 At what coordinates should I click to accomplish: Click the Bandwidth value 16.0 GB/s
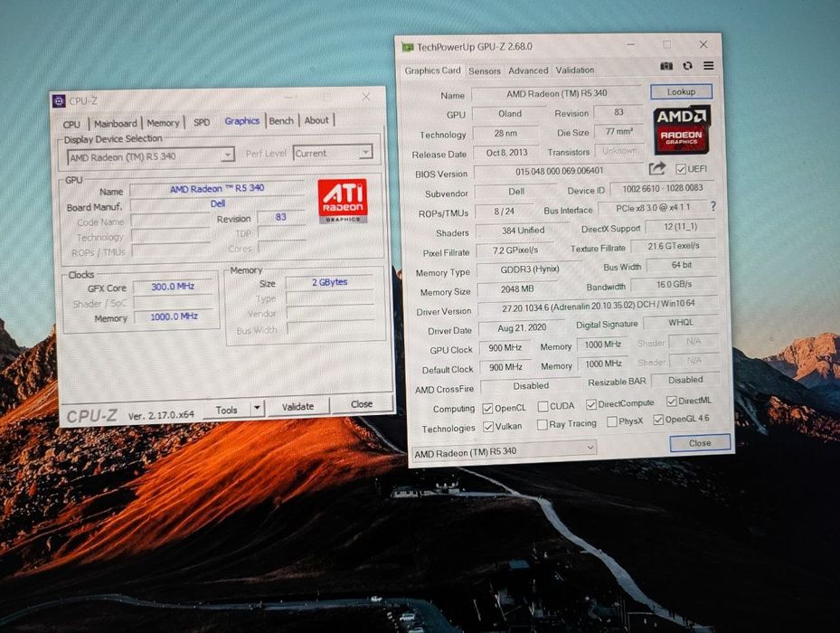click(674, 285)
